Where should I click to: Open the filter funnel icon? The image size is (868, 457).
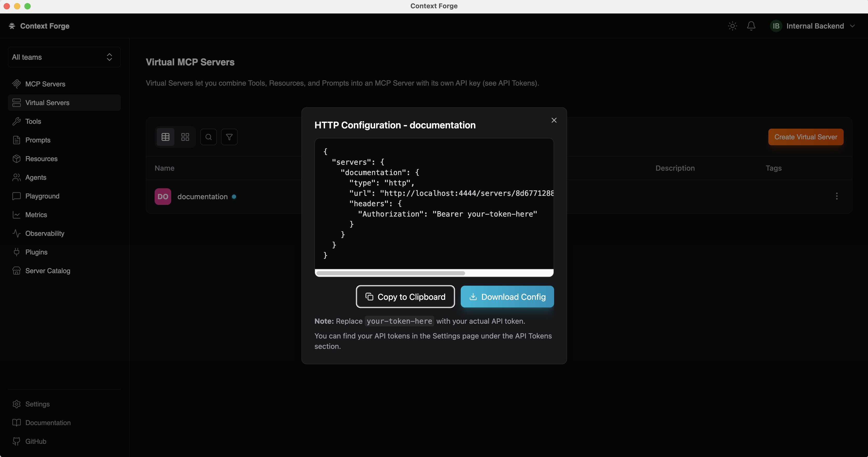229,137
